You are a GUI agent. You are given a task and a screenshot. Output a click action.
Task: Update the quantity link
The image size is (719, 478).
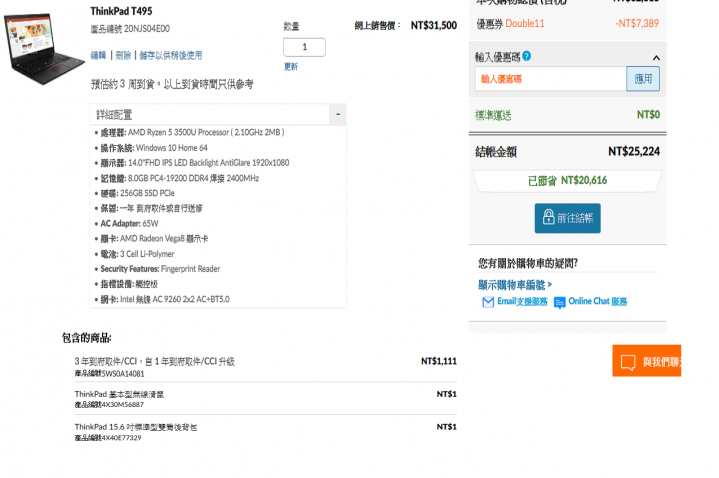click(291, 67)
